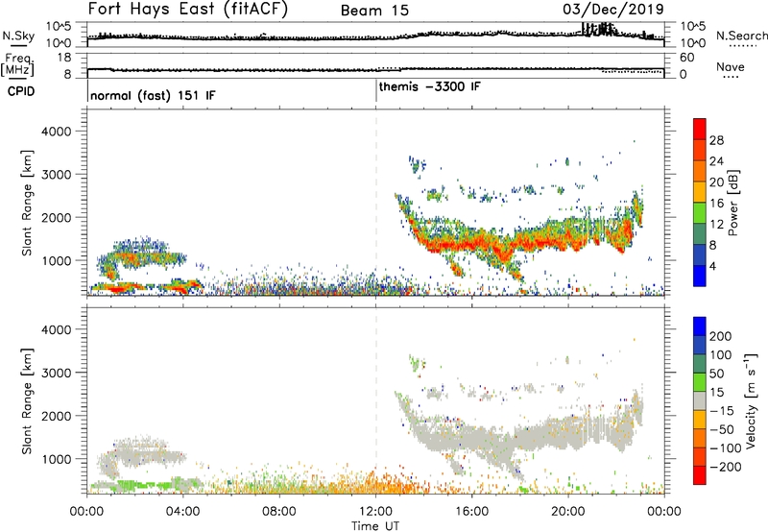Click the 'N.Search' legend label
The height and width of the screenshot is (532, 768).
click(x=741, y=36)
